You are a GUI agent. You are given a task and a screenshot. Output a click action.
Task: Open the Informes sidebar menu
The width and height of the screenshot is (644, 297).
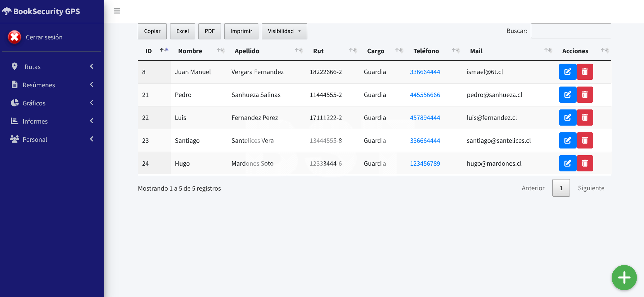[52, 121]
